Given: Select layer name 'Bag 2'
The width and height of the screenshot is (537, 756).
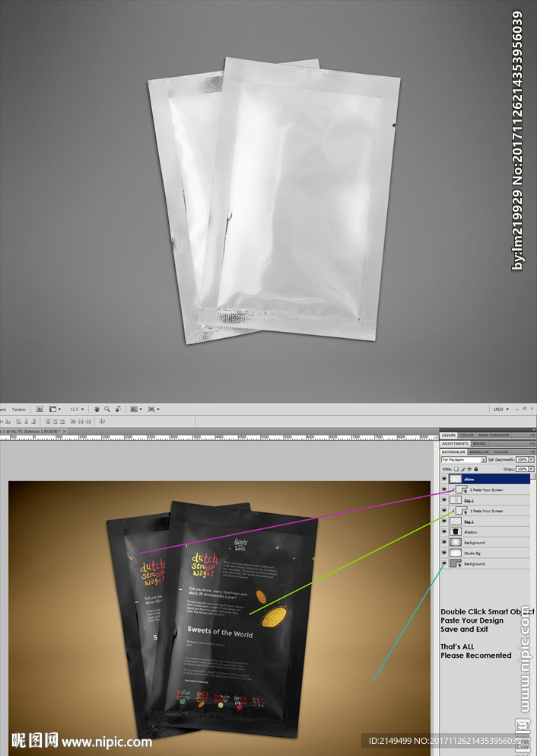Looking at the screenshot, I should pyautogui.click(x=469, y=500).
